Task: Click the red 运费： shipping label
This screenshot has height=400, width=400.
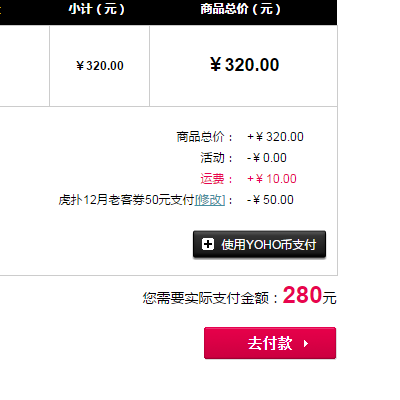Action: pos(216,179)
